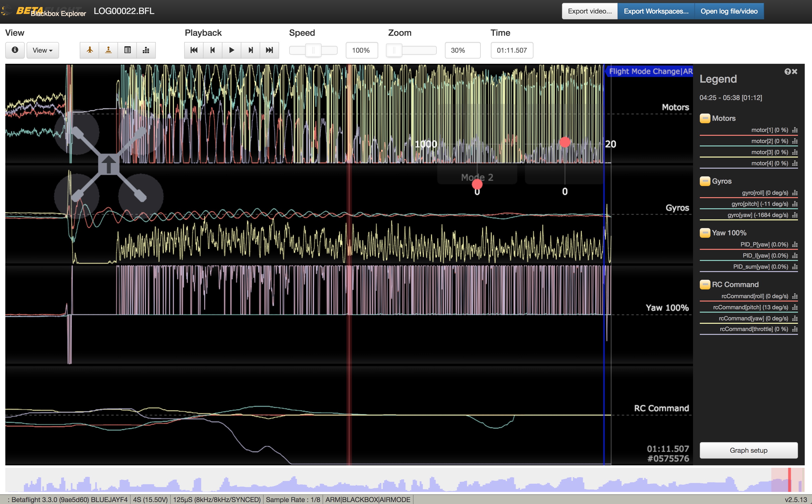Viewport: 812px width, 504px height.
Task: Open spectrum analyzer for motor[1] field
Action: pyautogui.click(x=795, y=130)
